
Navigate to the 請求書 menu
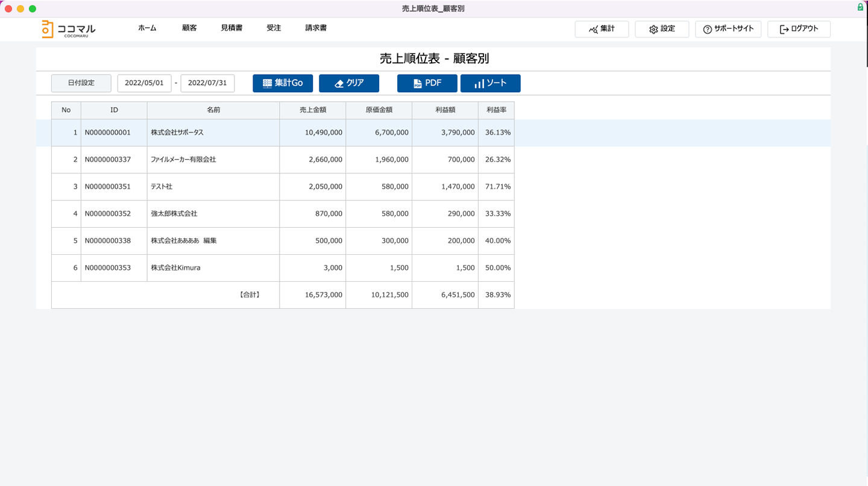(316, 28)
